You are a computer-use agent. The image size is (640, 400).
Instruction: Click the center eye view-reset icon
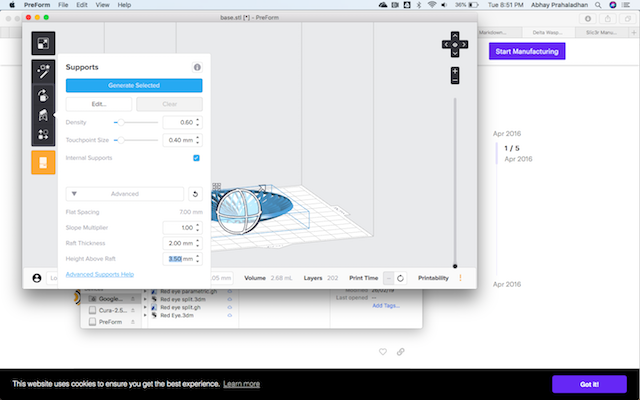pos(455,44)
